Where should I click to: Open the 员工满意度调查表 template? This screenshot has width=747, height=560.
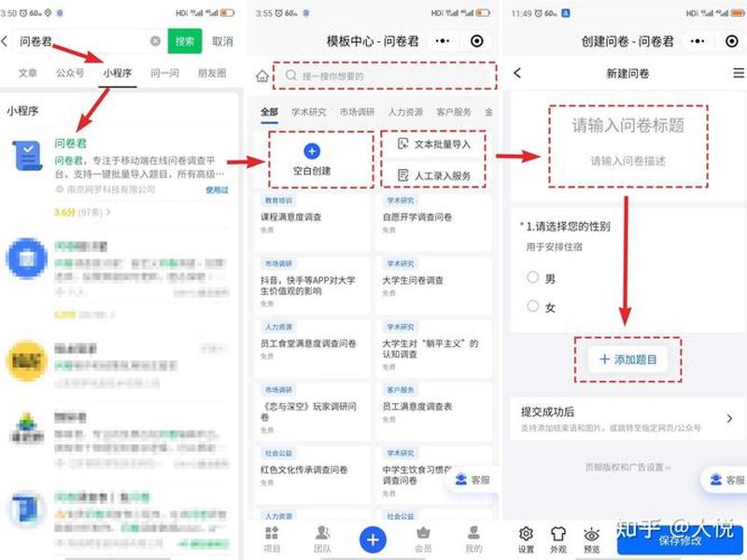(433, 412)
